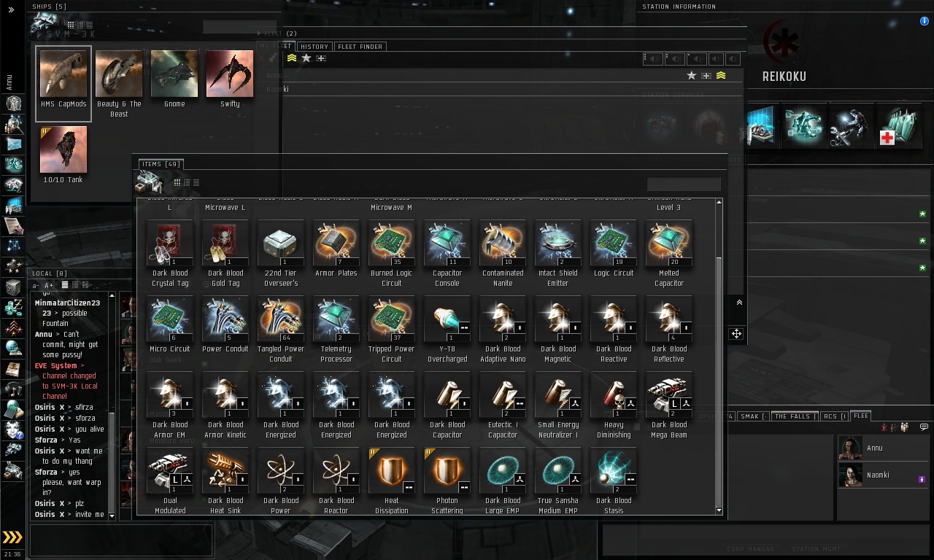Click the items list scroll-up arrow

click(x=719, y=202)
